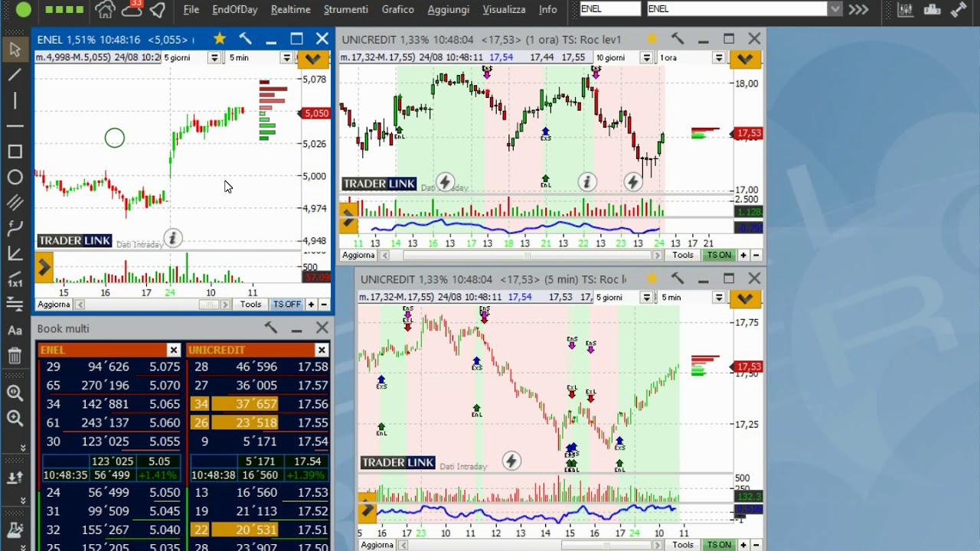Viewport: 980px width, 551px height.
Task: Toggle TS ON in UNICREDIT 5 min chart
Action: coord(718,545)
